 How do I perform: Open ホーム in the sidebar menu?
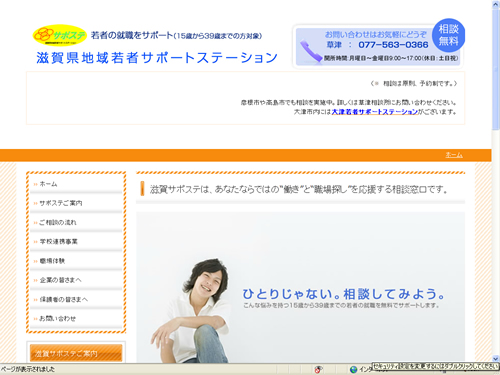tap(48, 184)
